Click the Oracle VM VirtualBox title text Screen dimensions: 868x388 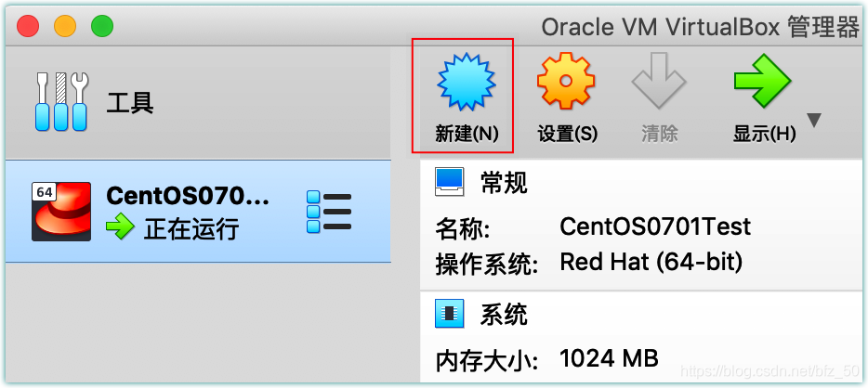(x=700, y=27)
